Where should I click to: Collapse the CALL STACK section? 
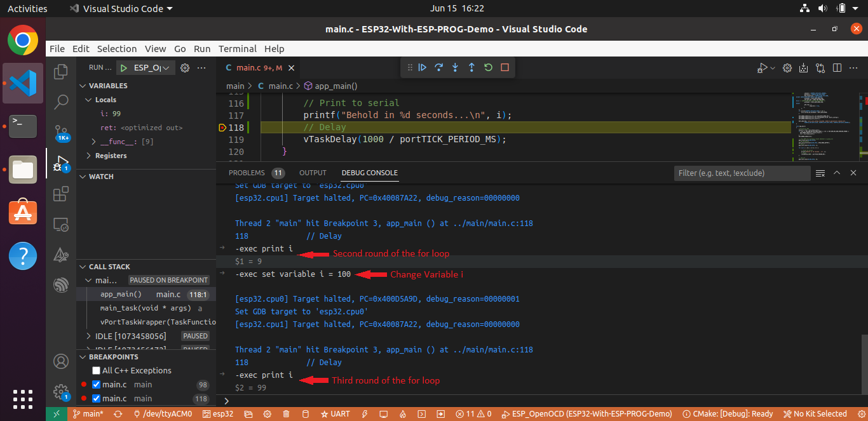[x=109, y=267]
